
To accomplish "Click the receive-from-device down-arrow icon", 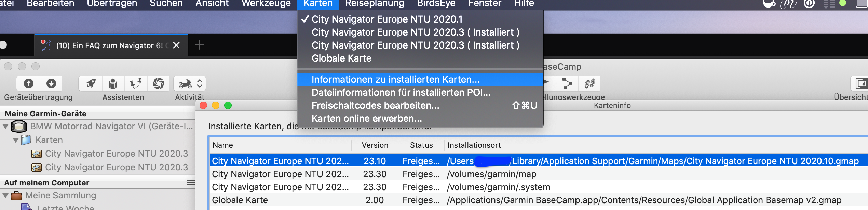I will click(x=51, y=83).
